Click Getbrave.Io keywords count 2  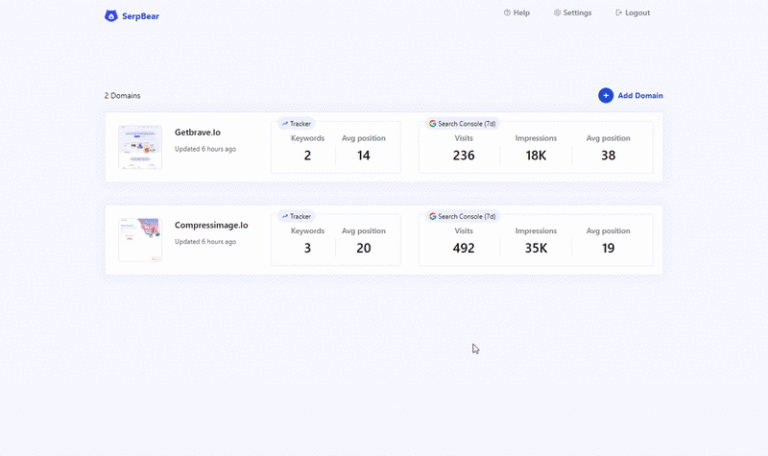pos(308,156)
